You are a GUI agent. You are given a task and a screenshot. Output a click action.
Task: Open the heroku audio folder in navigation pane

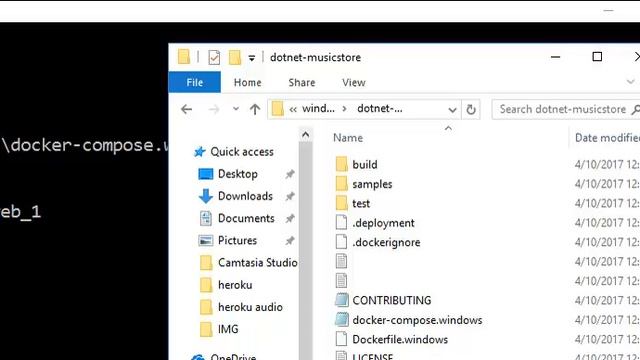click(x=250, y=307)
